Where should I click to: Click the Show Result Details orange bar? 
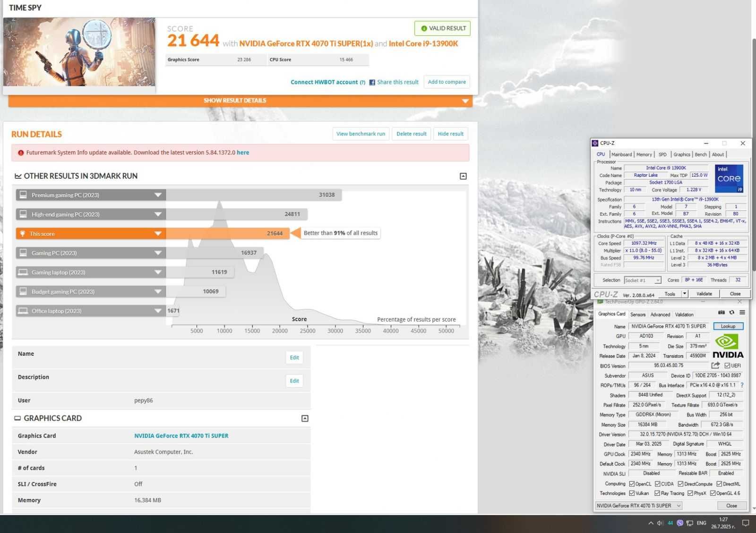(240, 101)
